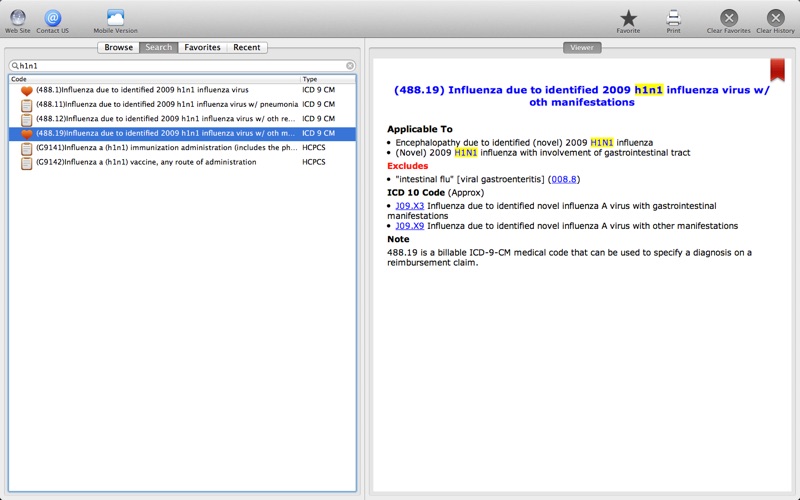This screenshot has width=800, height=500.
Task: Clear the h1n1 search field
Action: coord(350,66)
